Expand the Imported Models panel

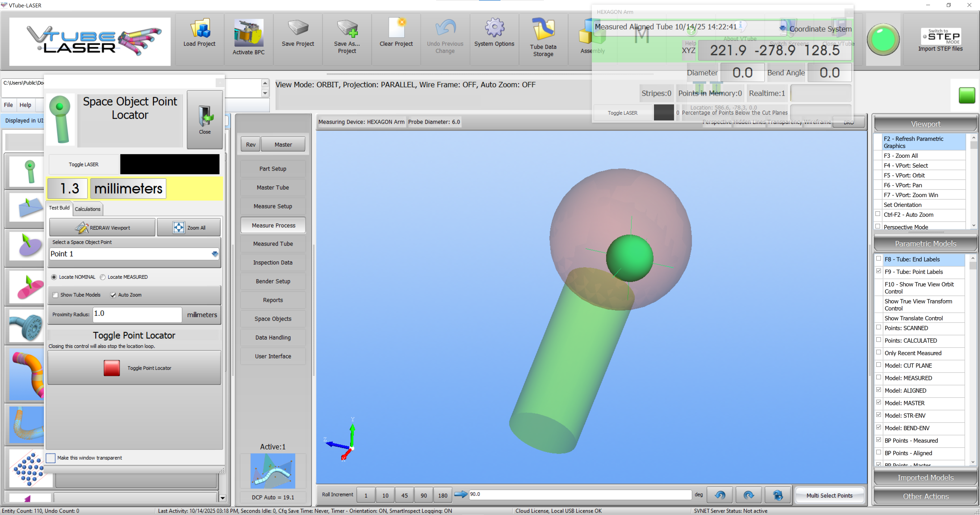[x=925, y=477]
